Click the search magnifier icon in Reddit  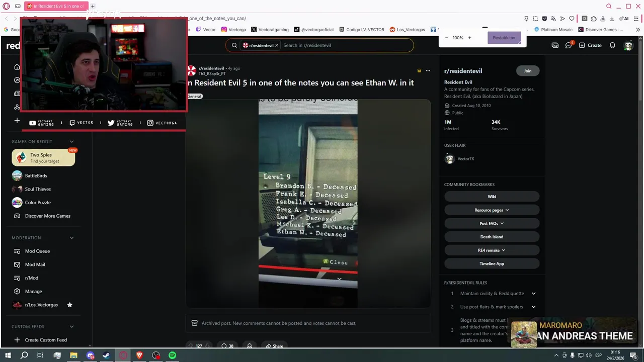[234, 45]
